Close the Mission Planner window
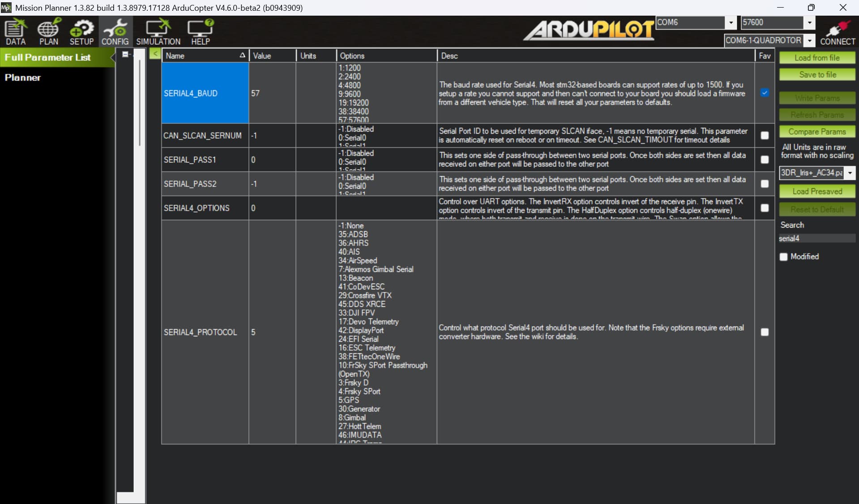Viewport: 859px width, 504px height. tap(843, 8)
